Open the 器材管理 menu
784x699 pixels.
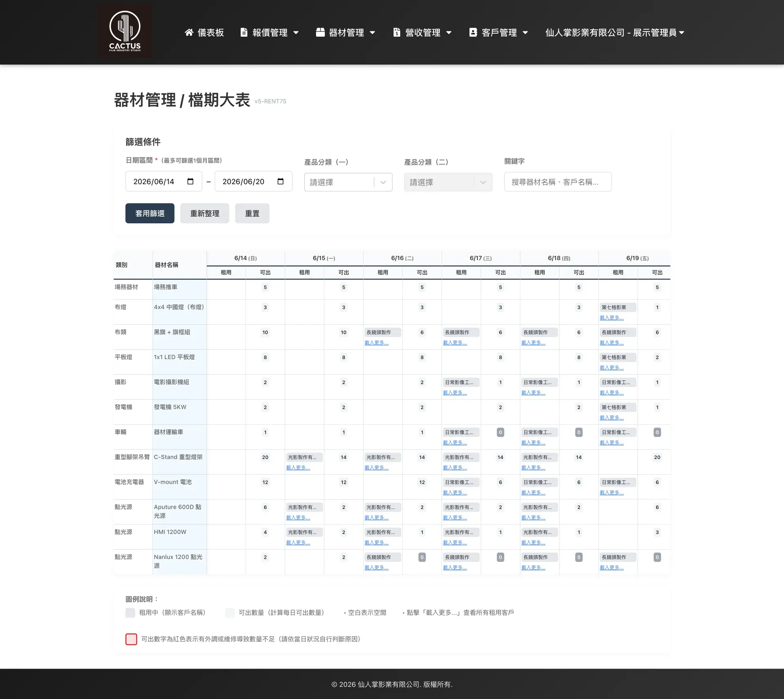[x=346, y=32]
